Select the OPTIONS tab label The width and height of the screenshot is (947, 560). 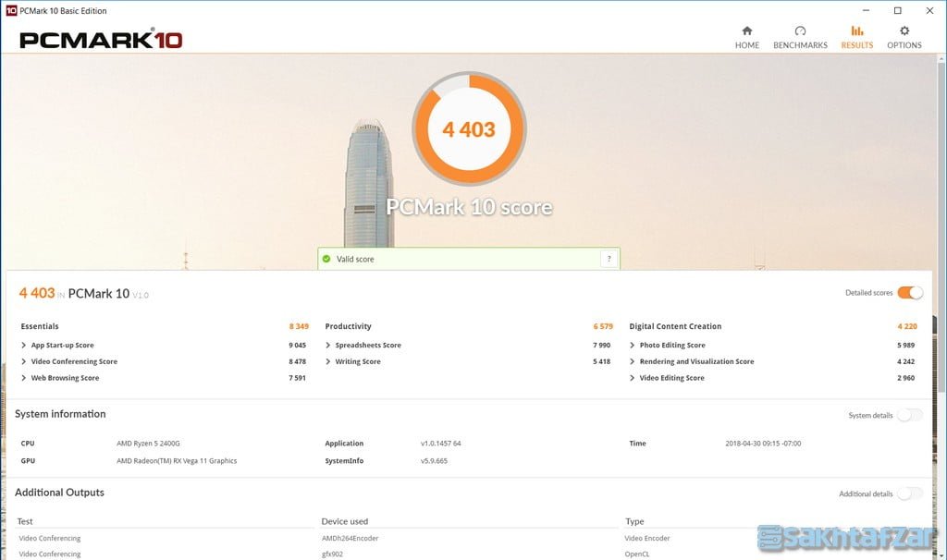[904, 45]
